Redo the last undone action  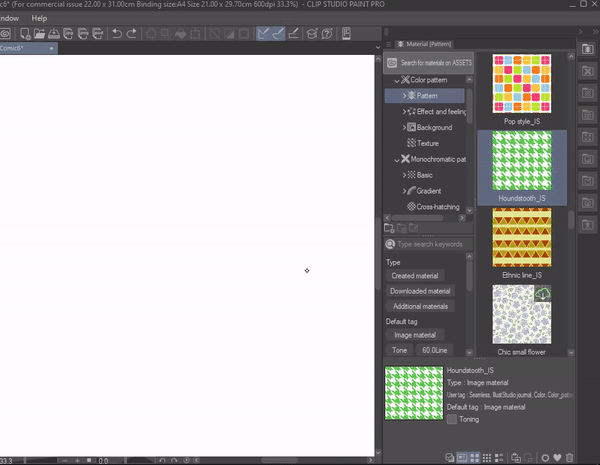[x=132, y=34]
